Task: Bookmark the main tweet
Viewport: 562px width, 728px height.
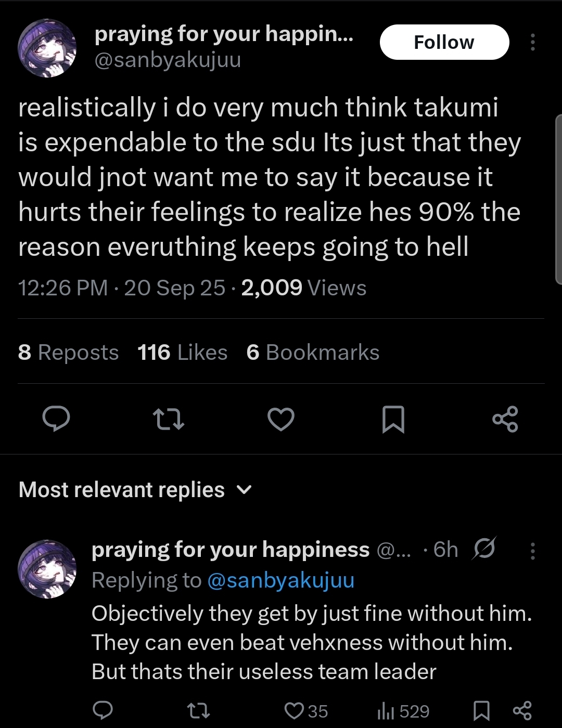Action: point(393,420)
